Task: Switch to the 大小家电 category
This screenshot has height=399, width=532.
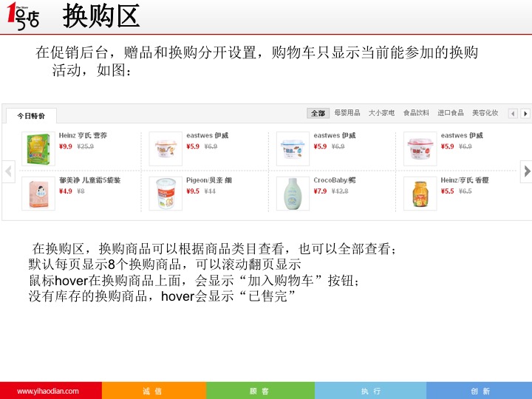Action: coord(381,113)
